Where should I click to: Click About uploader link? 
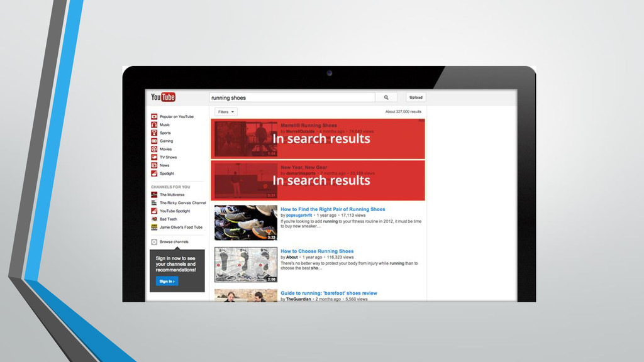tap(292, 257)
